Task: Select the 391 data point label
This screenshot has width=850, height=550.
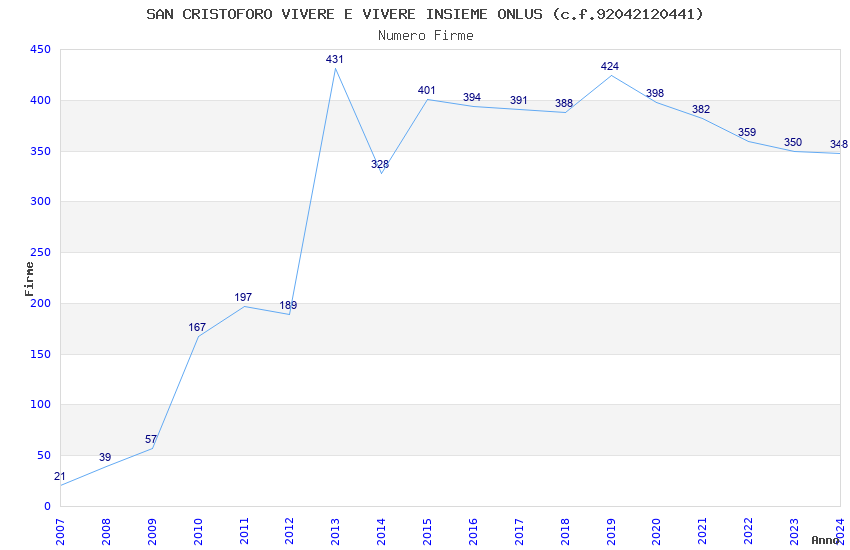Action: (x=519, y=100)
